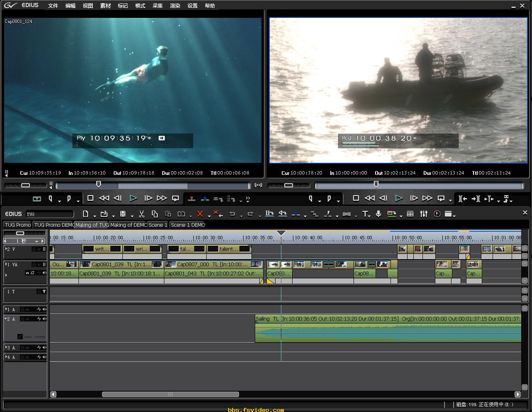Mute audio on 1 VA track
Screen dimensions: 532x412
tap(44, 273)
